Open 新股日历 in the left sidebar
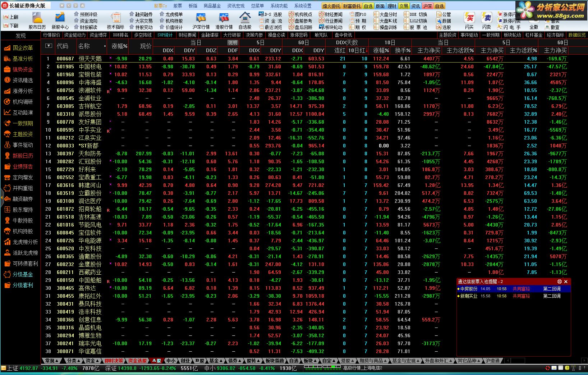This screenshot has height=375, width=588. (x=19, y=156)
